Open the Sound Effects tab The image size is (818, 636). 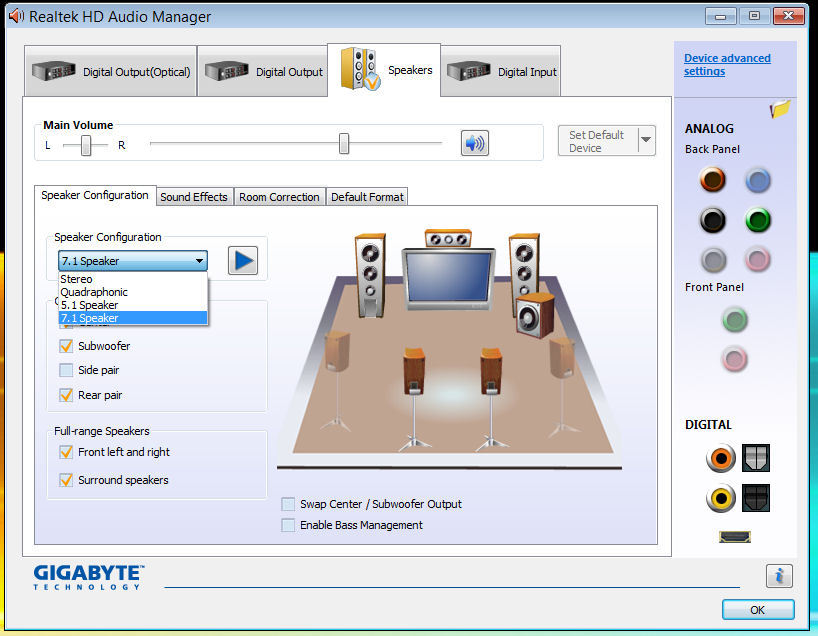click(194, 197)
